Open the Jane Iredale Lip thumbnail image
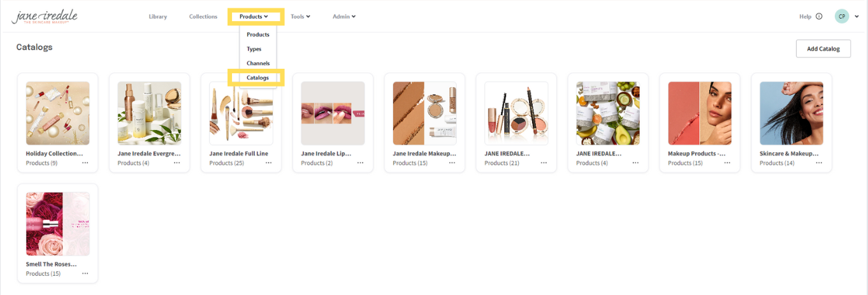868x295 pixels. (x=333, y=113)
